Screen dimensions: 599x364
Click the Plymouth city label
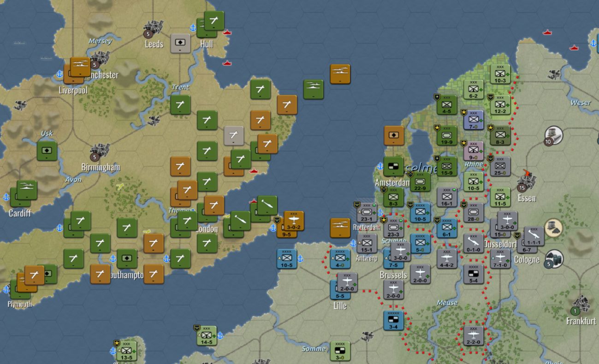pos(20,305)
